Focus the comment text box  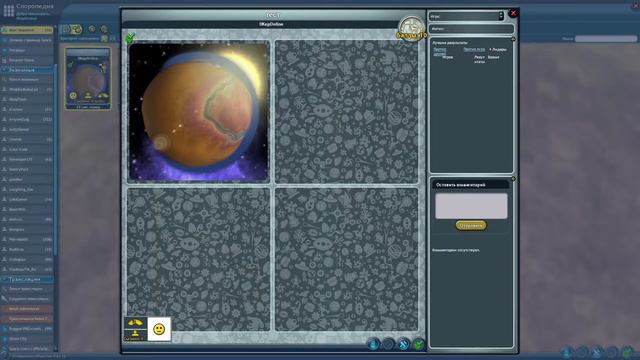pyautogui.click(x=471, y=206)
